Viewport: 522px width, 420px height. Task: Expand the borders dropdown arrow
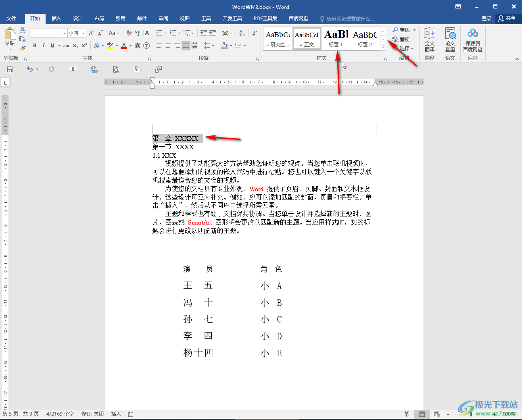point(244,46)
